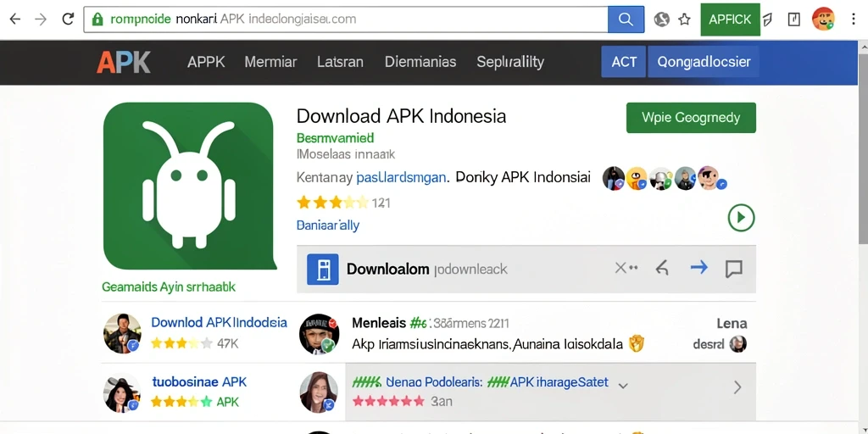
Task: Open the Latsran nav item
Action: 340,62
